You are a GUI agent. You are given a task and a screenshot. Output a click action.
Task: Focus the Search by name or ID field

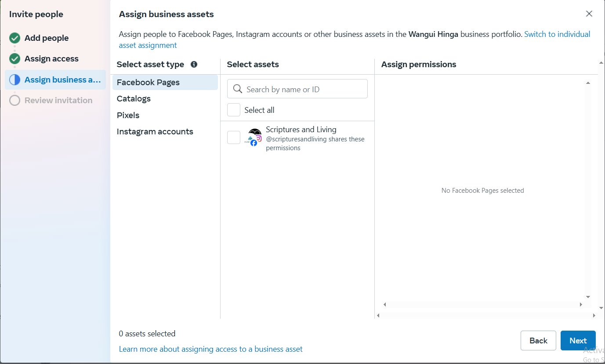point(297,89)
